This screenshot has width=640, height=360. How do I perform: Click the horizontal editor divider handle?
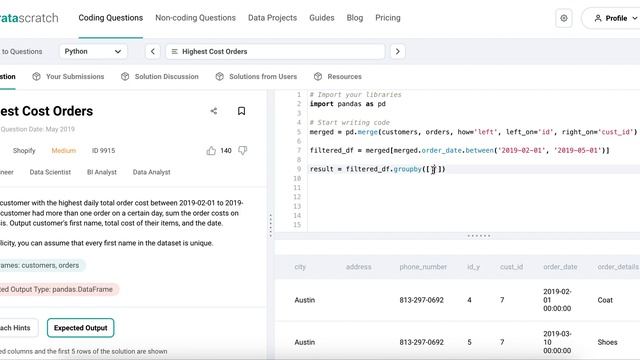(479, 236)
